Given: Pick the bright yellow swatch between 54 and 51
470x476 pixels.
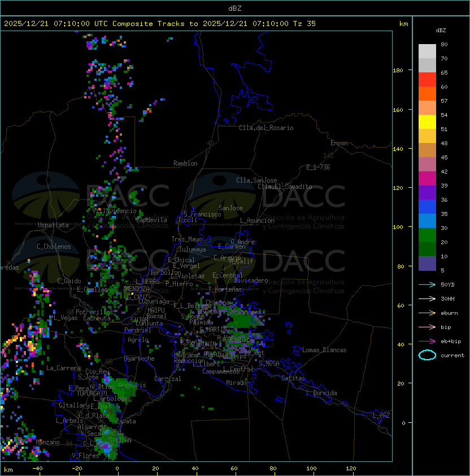Looking at the screenshot, I should 427,122.
